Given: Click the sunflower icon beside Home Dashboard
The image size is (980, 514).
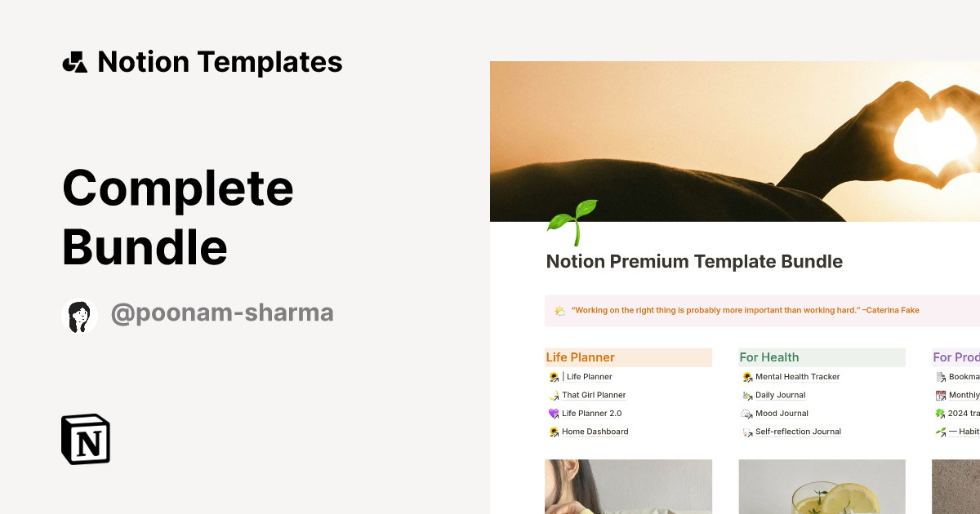Looking at the screenshot, I should (553, 432).
